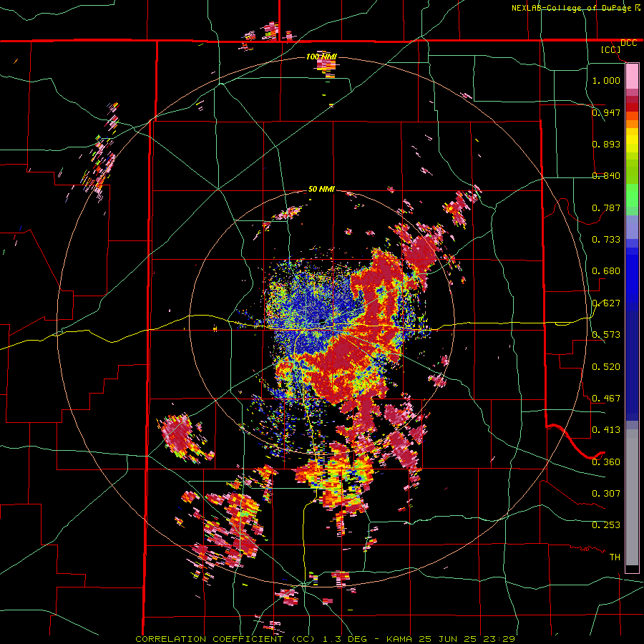Click the 100 NMI range ring label
Image resolution: width=644 pixels, height=644 pixels.
tap(321, 57)
